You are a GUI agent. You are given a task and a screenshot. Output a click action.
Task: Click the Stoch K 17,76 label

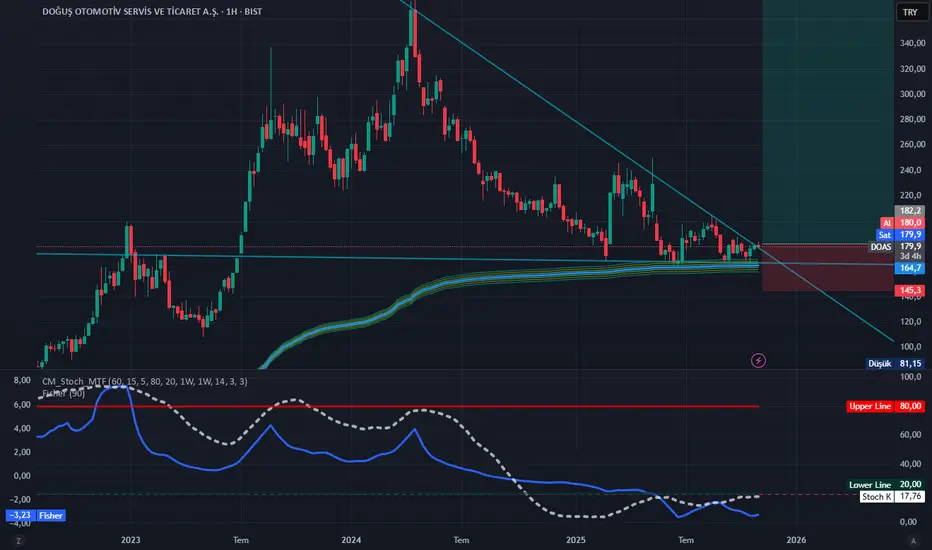(x=892, y=496)
